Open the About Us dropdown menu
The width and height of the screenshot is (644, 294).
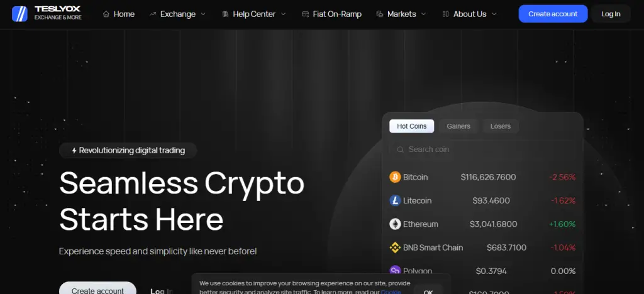tap(469, 14)
